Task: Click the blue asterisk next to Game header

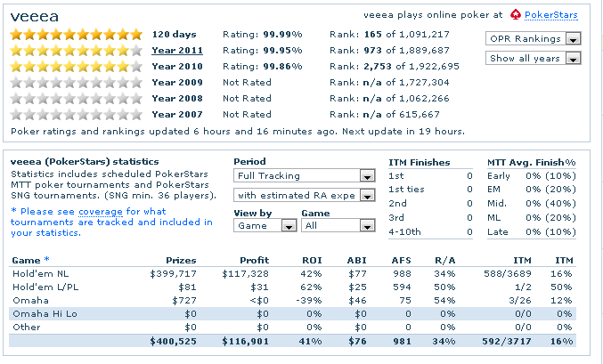Action: [x=46, y=259]
